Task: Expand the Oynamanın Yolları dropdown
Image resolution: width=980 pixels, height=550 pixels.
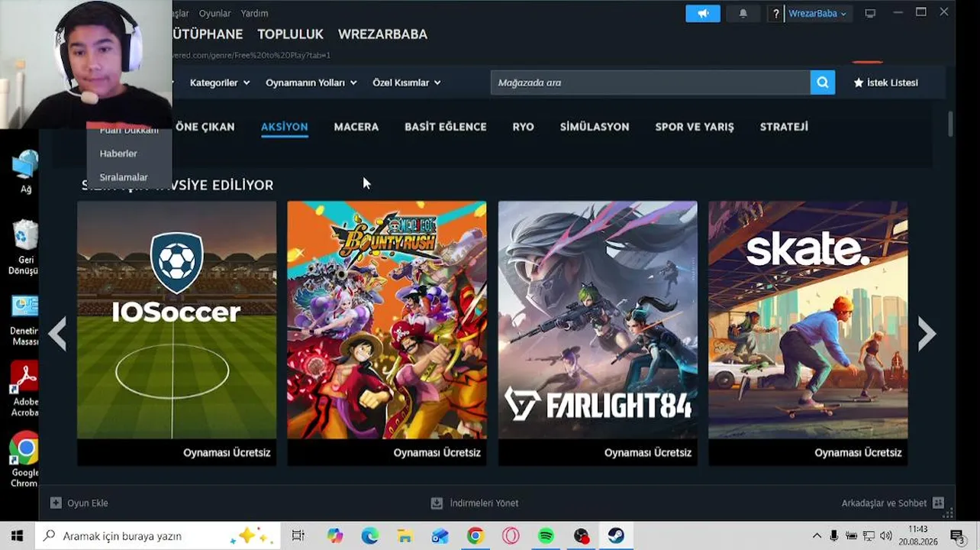Action: 311,82
